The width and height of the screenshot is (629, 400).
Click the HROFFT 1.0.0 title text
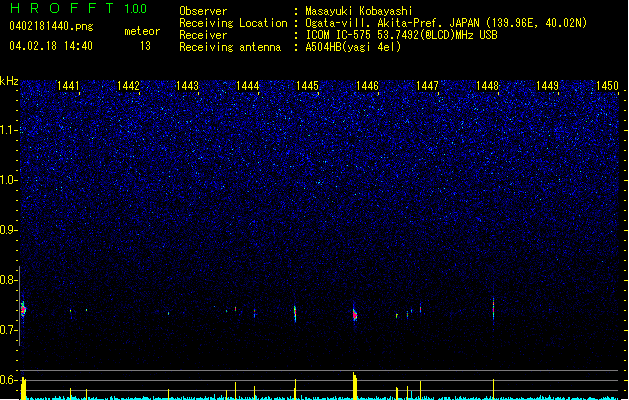coord(79,8)
